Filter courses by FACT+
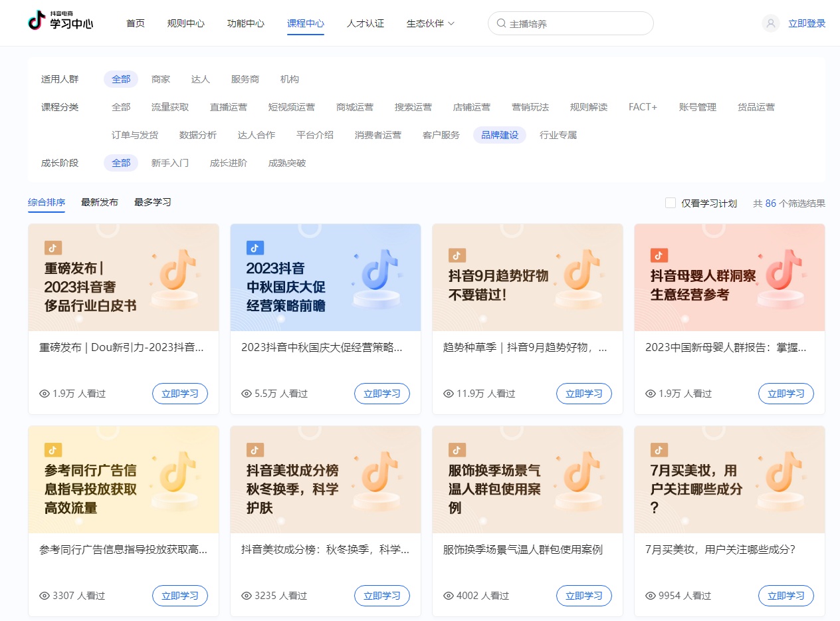This screenshot has width=840, height=621. pos(643,107)
